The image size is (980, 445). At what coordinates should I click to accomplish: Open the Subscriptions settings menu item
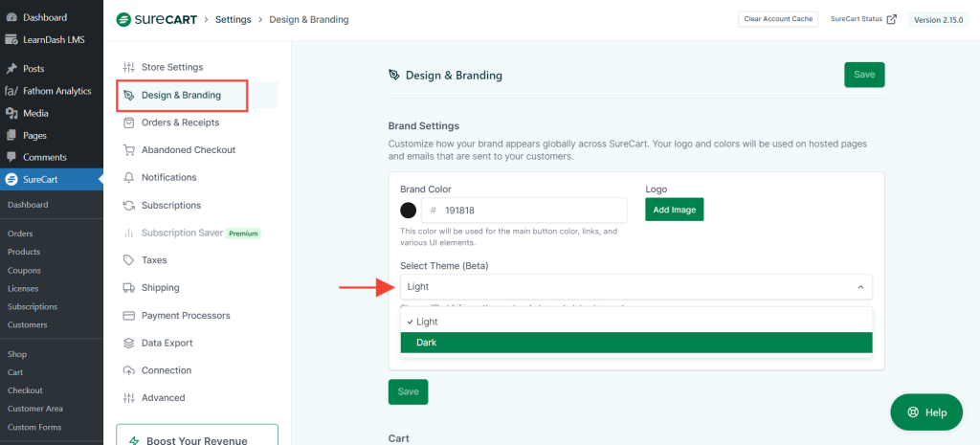[x=170, y=206]
